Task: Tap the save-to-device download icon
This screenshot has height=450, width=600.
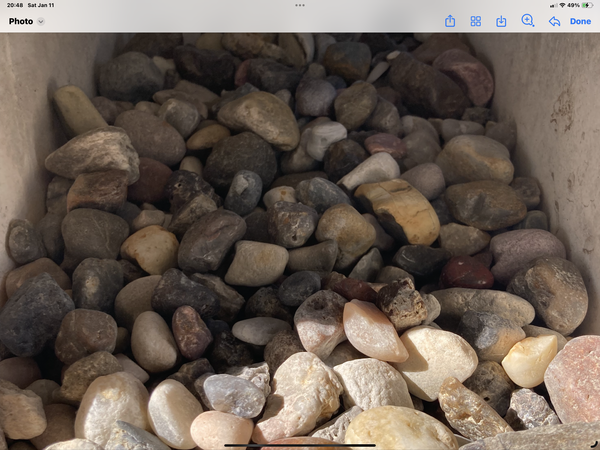Action: 501,21
